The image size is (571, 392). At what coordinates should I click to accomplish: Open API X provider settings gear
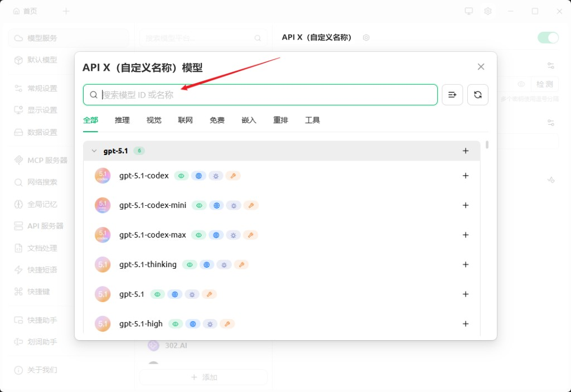point(366,37)
